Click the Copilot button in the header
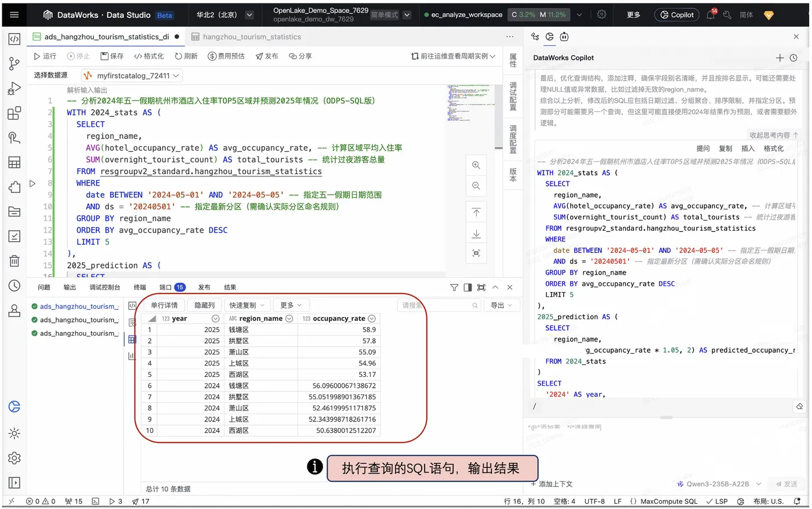This screenshot has width=812, height=509. 677,15
